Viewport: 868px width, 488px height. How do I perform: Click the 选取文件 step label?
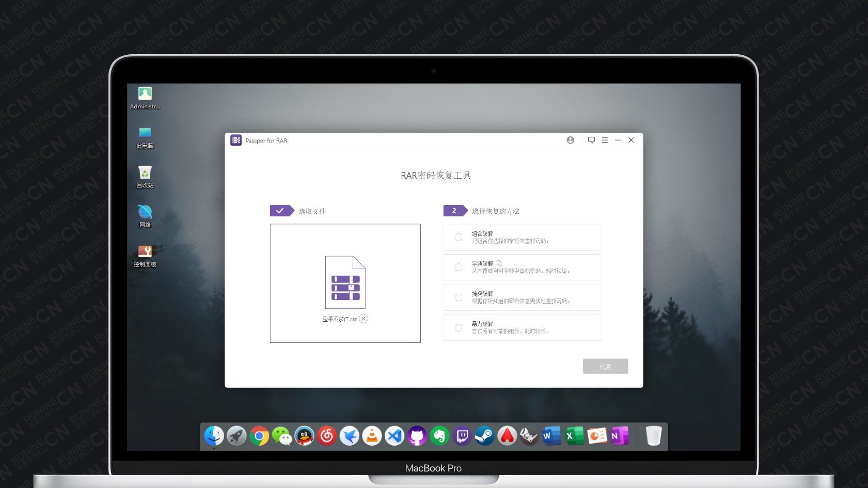click(x=312, y=211)
